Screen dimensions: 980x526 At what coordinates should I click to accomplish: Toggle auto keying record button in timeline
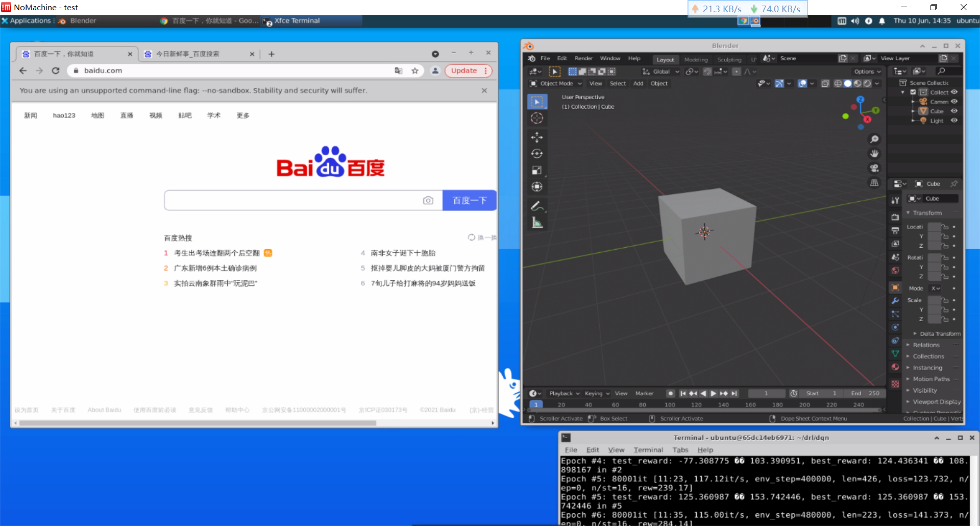pos(671,394)
